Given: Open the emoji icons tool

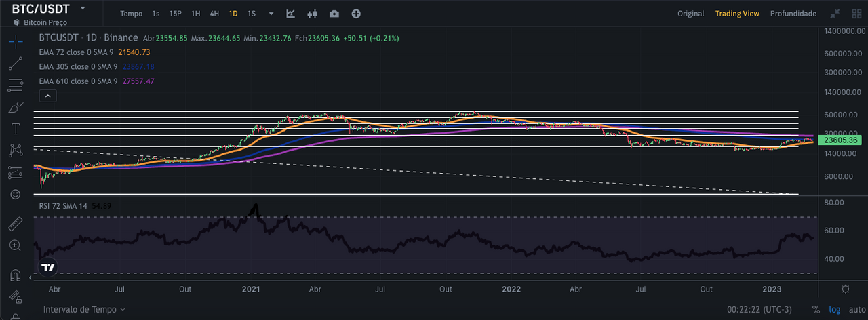Looking at the screenshot, I should click(16, 194).
